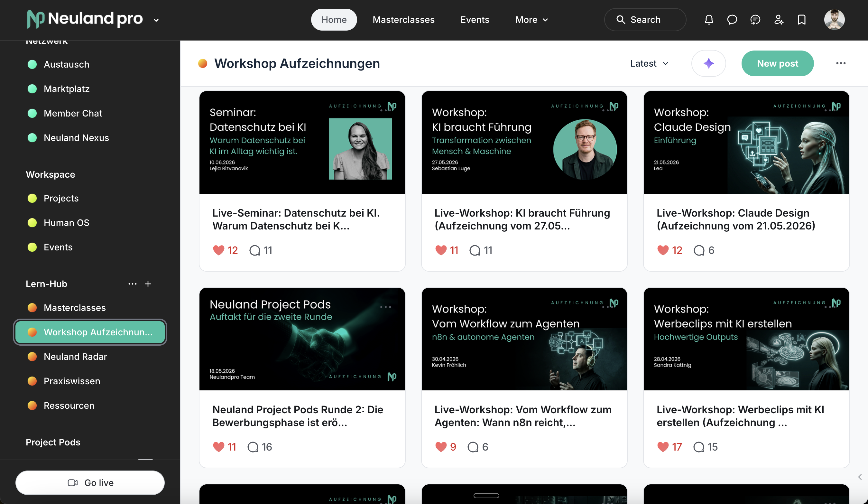
Task: Add a space to Lern-Hub with plus
Action: point(148,284)
